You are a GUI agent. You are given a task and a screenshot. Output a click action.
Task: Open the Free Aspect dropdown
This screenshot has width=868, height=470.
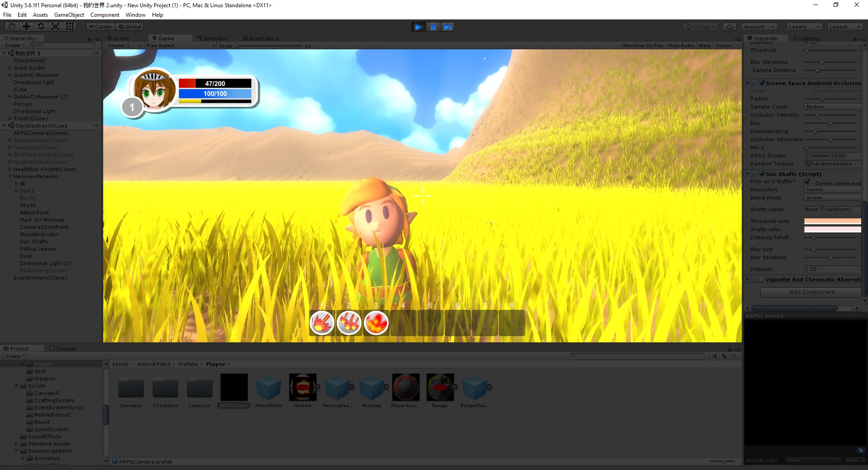click(181, 45)
